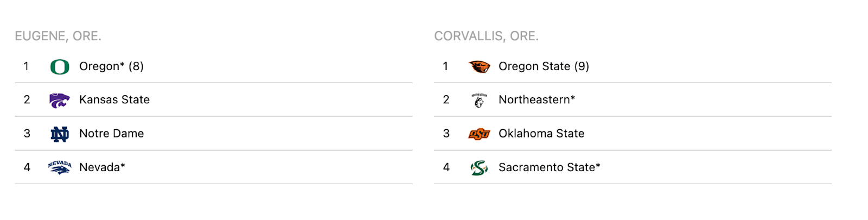Open the Kansas State team link
Image resolution: width=868 pixels, height=220 pixels.
(114, 100)
